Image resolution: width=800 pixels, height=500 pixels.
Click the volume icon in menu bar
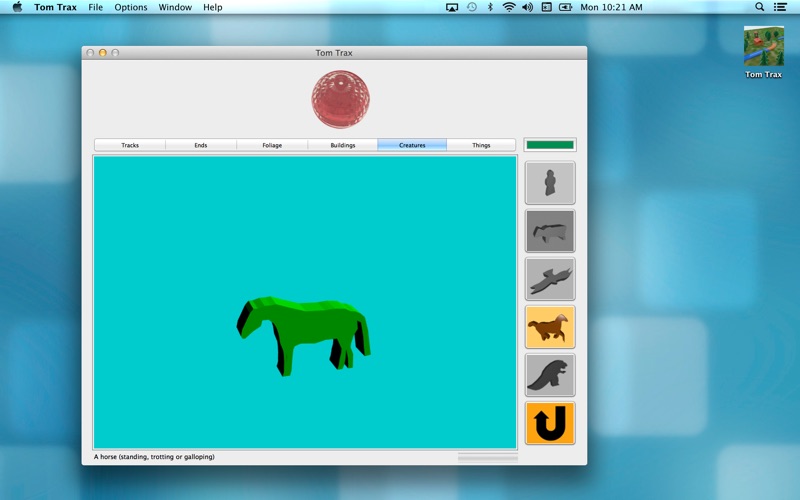528,7
